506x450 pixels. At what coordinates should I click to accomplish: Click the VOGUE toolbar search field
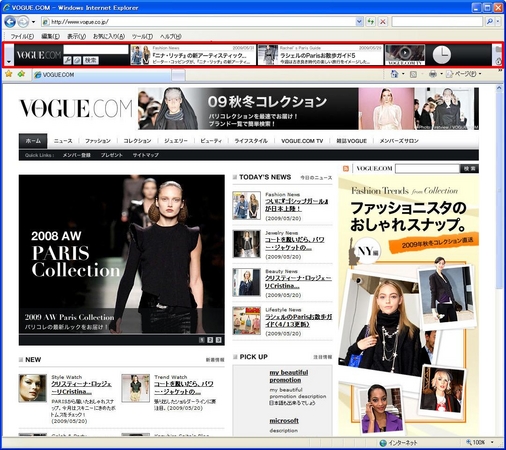(96, 49)
